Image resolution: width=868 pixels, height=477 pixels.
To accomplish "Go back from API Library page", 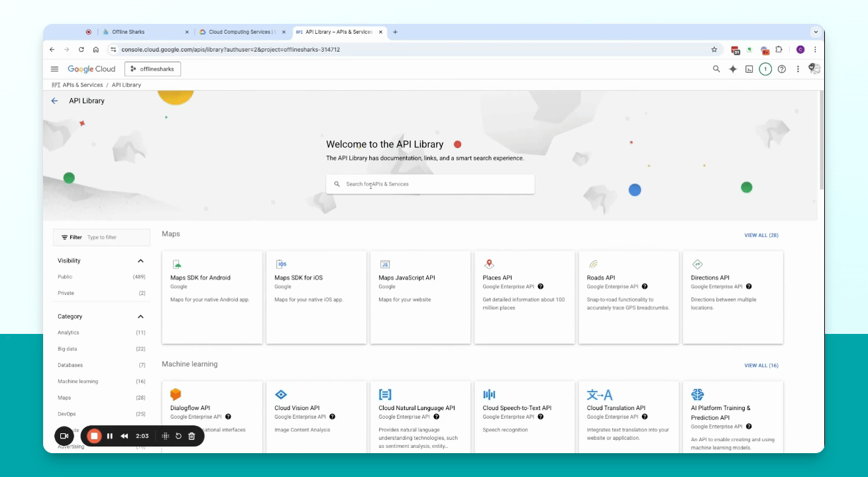I will click(54, 101).
